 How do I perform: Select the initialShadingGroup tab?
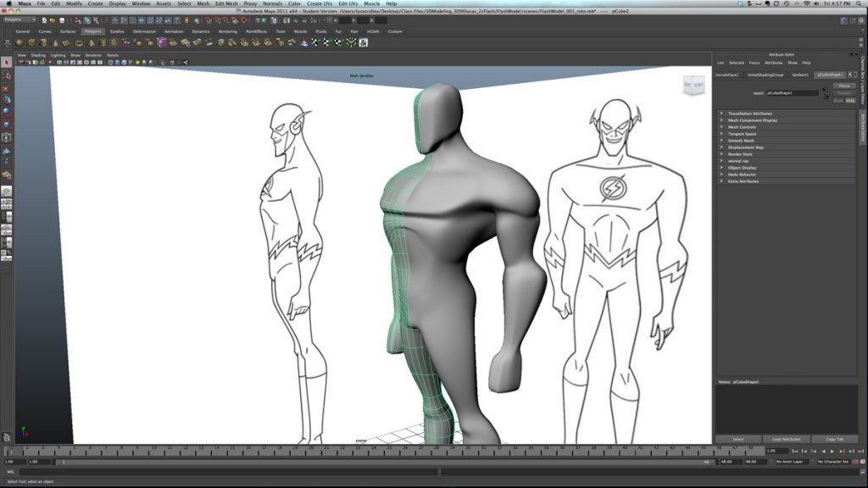click(765, 75)
